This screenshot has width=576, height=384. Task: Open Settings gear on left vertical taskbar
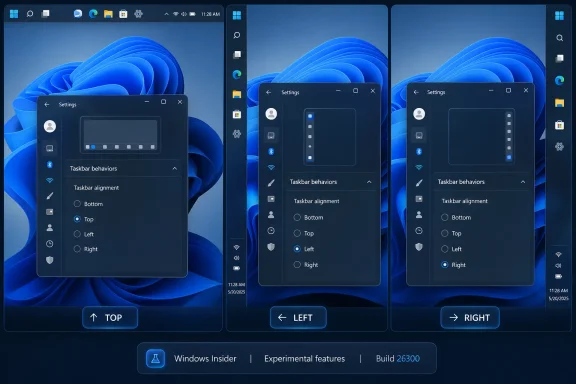237,134
